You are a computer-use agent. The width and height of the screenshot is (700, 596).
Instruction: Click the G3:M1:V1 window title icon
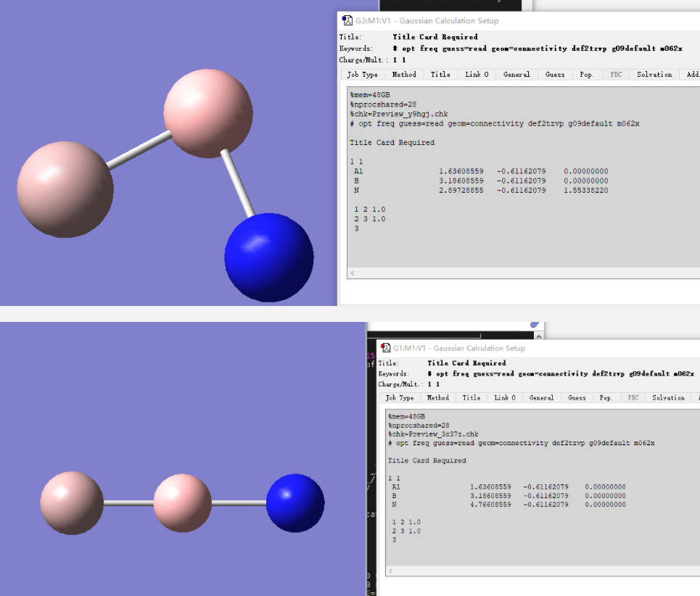(x=347, y=20)
